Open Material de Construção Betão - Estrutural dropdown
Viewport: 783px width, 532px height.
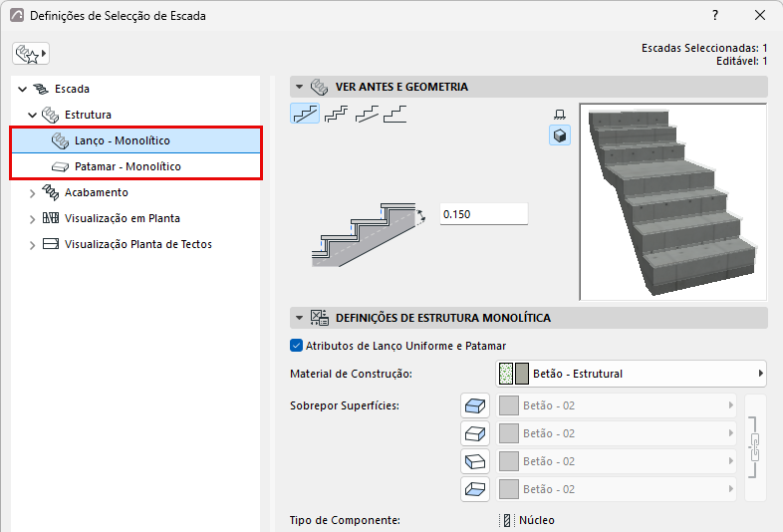[631, 374]
